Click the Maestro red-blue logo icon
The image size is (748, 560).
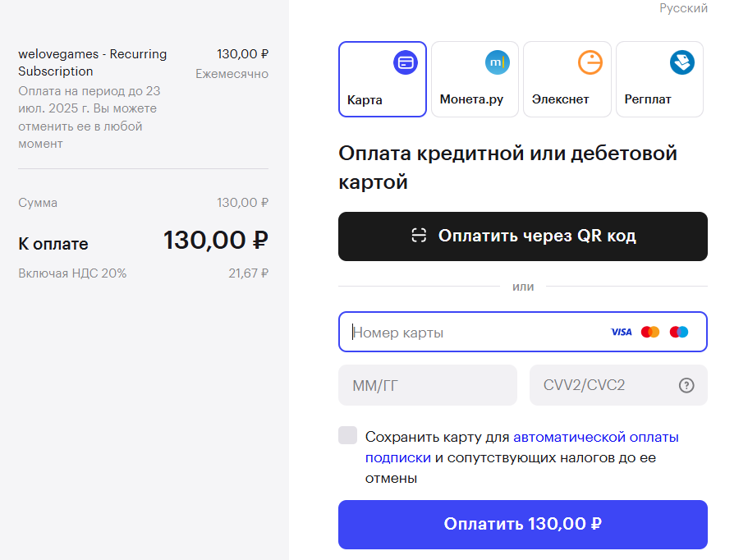click(679, 332)
